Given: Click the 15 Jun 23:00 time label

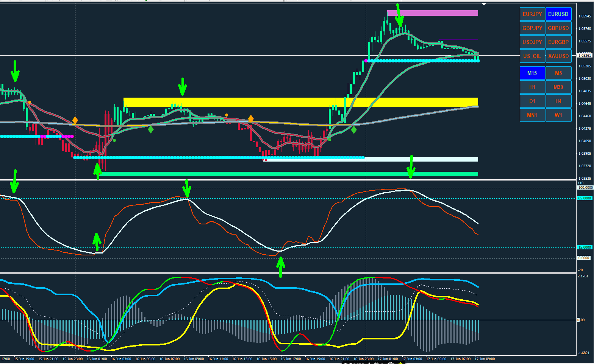Looking at the screenshot, I should pyautogui.click(x=72, y=359).
